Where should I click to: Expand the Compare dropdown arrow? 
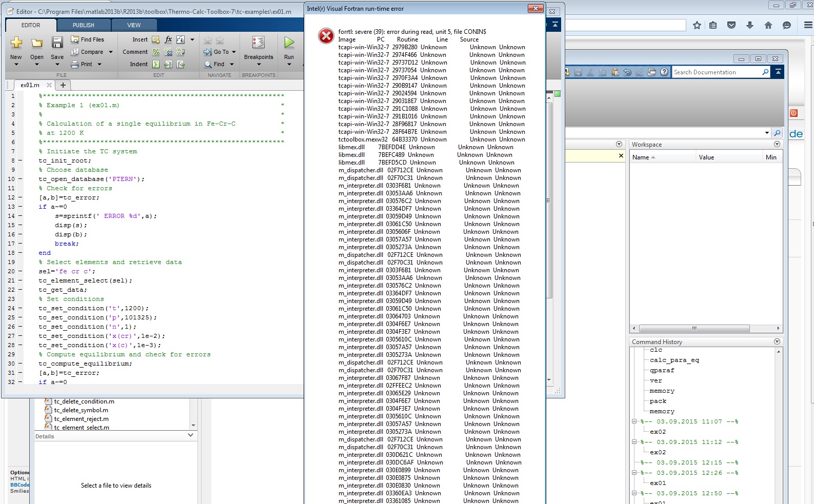click(110, 52)
